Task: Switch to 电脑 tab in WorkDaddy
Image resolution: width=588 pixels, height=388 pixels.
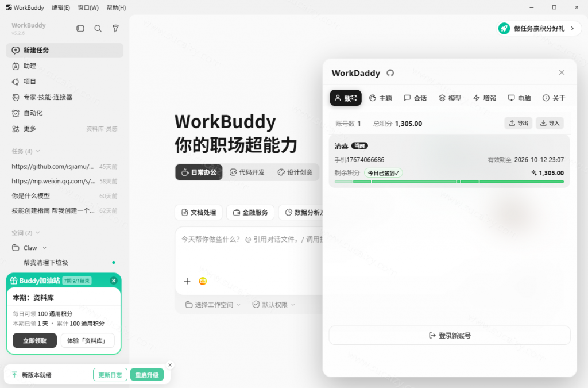Action: click(519, 98)
